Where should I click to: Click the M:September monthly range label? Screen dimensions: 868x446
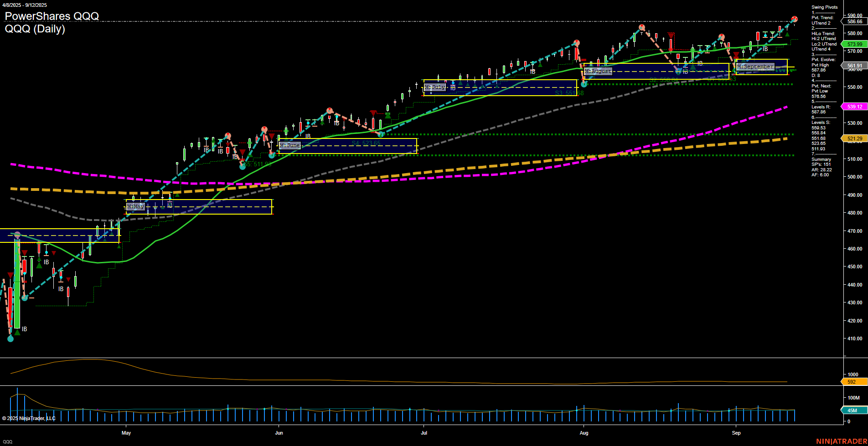pyautogui.click(x=755, y=67)
